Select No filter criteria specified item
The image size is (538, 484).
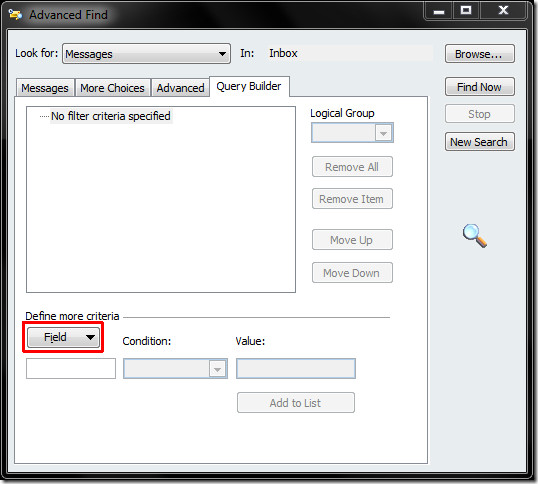111,116
